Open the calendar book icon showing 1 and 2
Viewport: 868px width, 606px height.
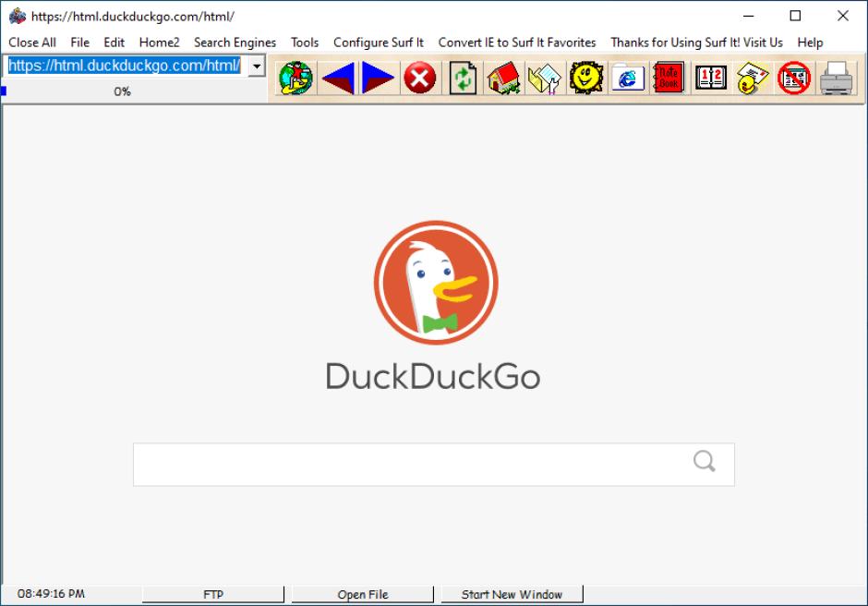point(711,79)
